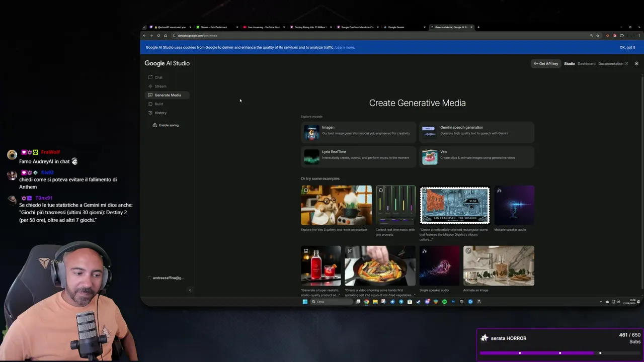Open Steam from the taskbar
Image resolution: width=644 pixels, height=362 pixels.
418,302
